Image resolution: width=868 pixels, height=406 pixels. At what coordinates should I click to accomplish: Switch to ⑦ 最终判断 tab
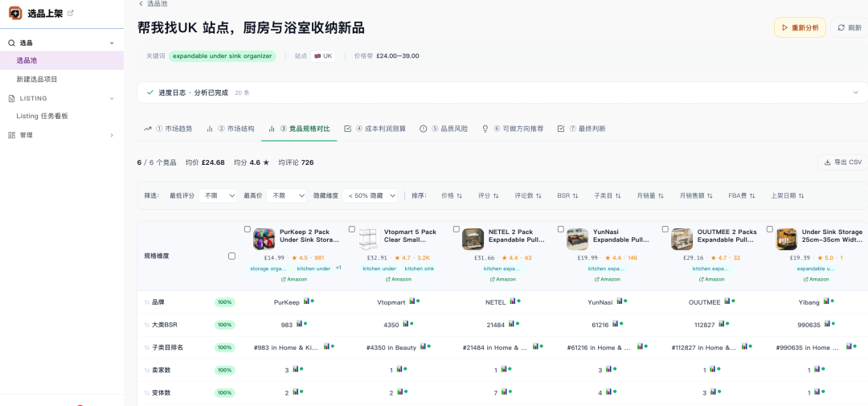[581, 129]
